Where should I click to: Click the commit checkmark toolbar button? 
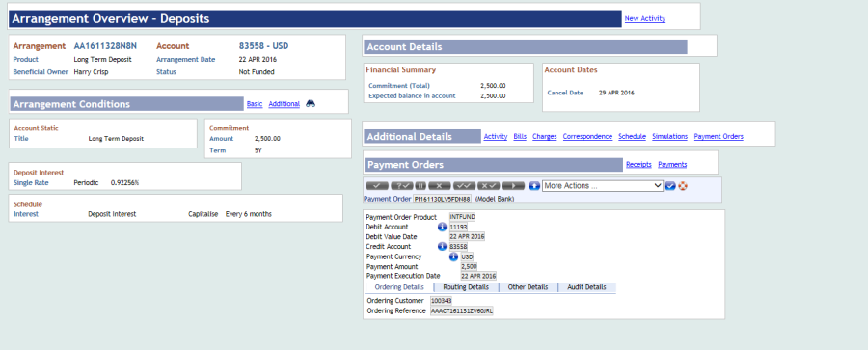click(x=377, y=185)
